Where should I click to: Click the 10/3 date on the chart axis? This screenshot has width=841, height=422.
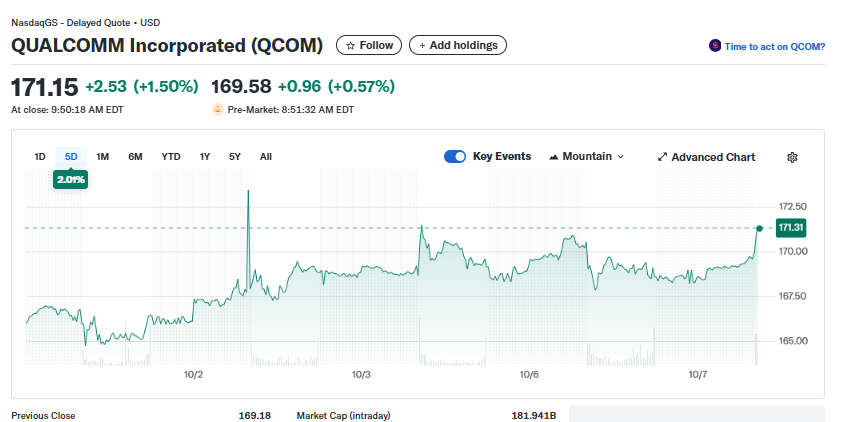362,374
